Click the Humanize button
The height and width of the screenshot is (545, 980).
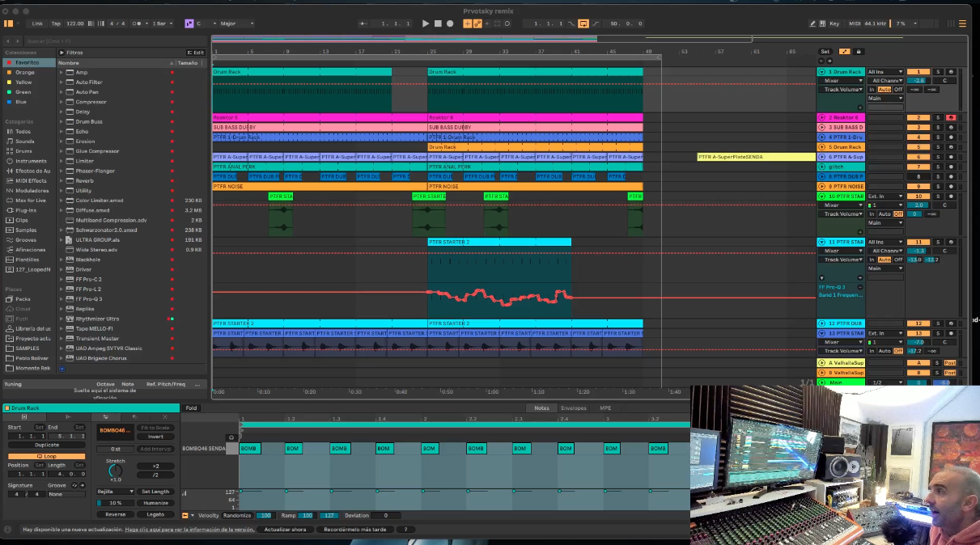pyautogui.click(x=155, y=503)
